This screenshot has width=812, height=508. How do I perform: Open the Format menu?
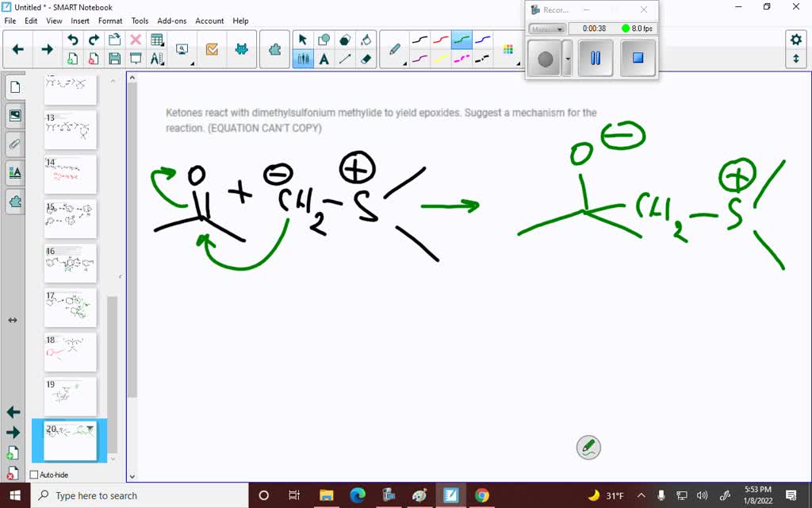click(x=110, y=21)
